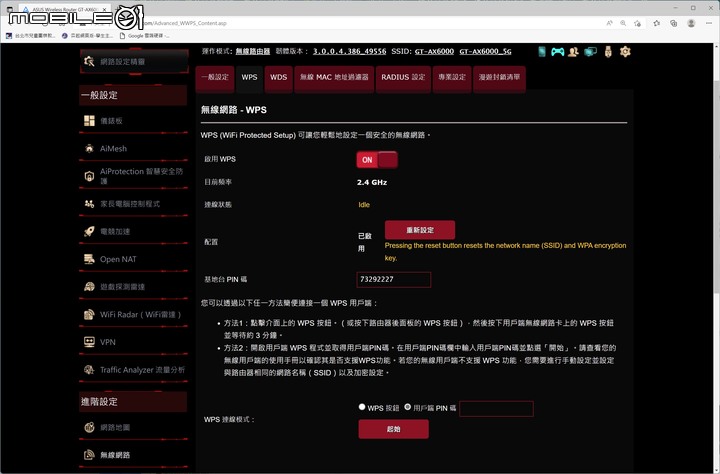The image size is (720, 474).
Task: Switch to the 一般設定 tab
Action: 215,78
